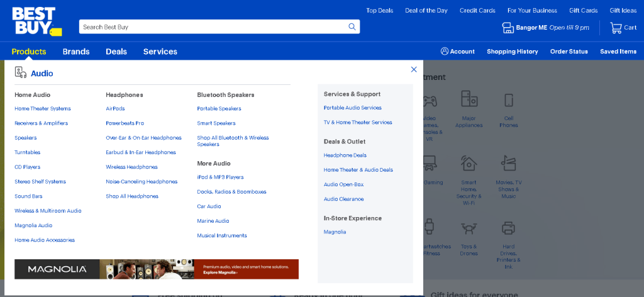Expand the Deals menu

[116, 52]
